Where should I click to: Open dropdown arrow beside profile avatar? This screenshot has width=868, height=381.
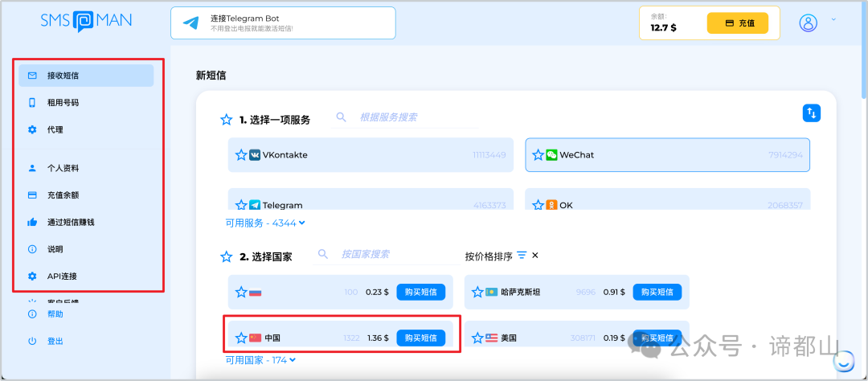tap(833, 19)
